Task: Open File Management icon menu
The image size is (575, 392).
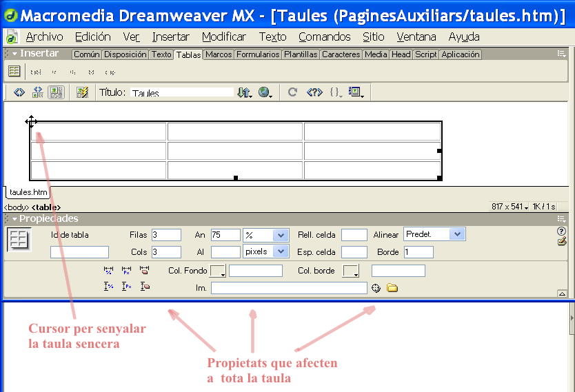Action: [x=245, y=92]
